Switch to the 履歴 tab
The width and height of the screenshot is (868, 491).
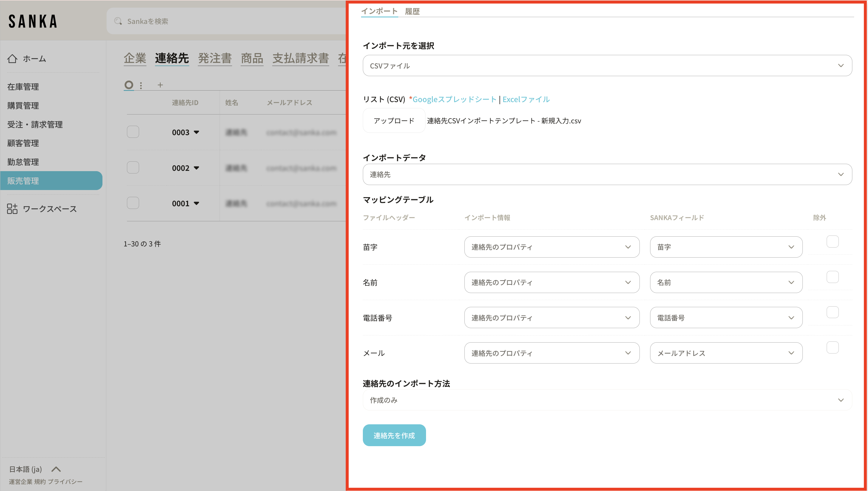click(x=412, y=12)
